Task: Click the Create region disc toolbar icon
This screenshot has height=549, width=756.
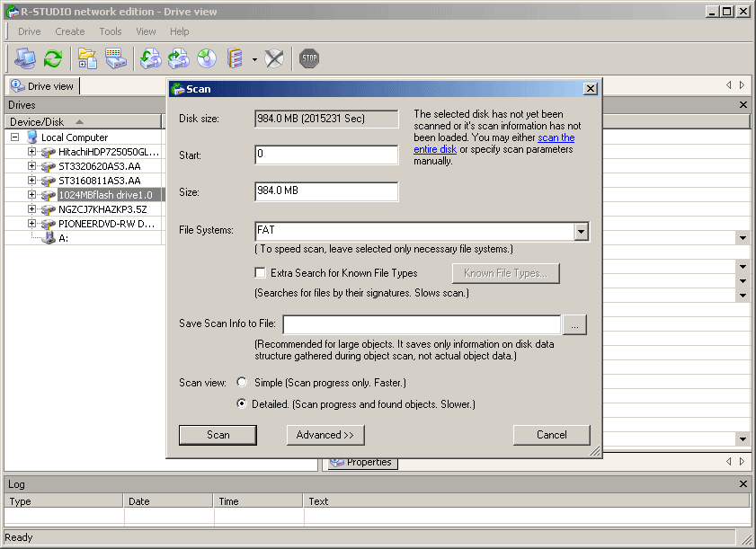Action: click(x=207, y=58)
